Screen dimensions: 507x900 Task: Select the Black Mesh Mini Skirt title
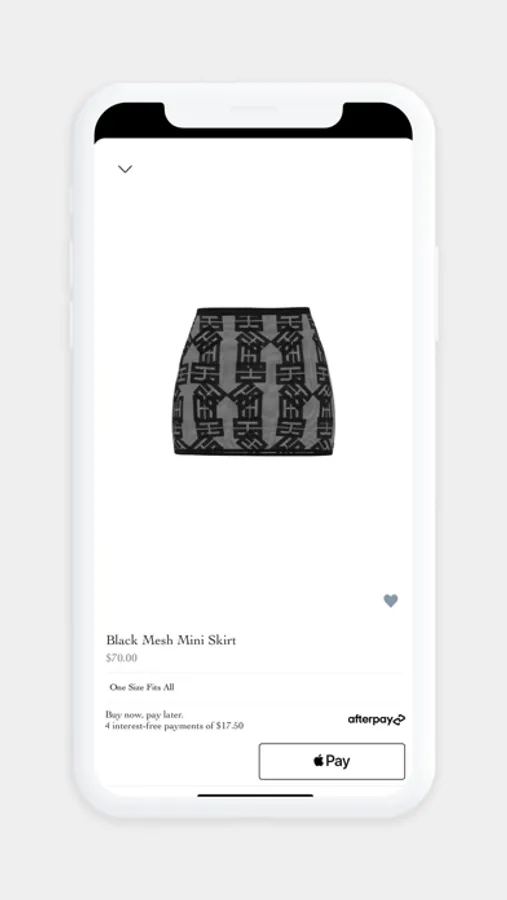point(171,640)
